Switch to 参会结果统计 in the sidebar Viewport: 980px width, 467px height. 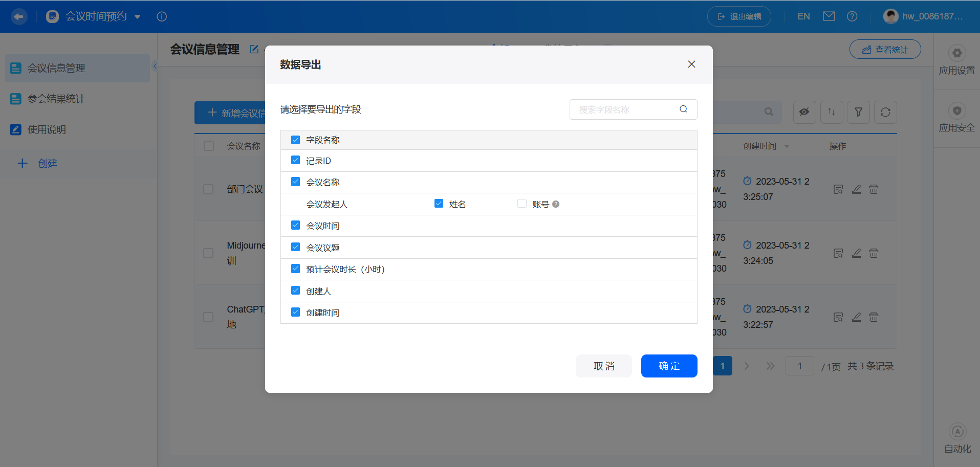55,99
